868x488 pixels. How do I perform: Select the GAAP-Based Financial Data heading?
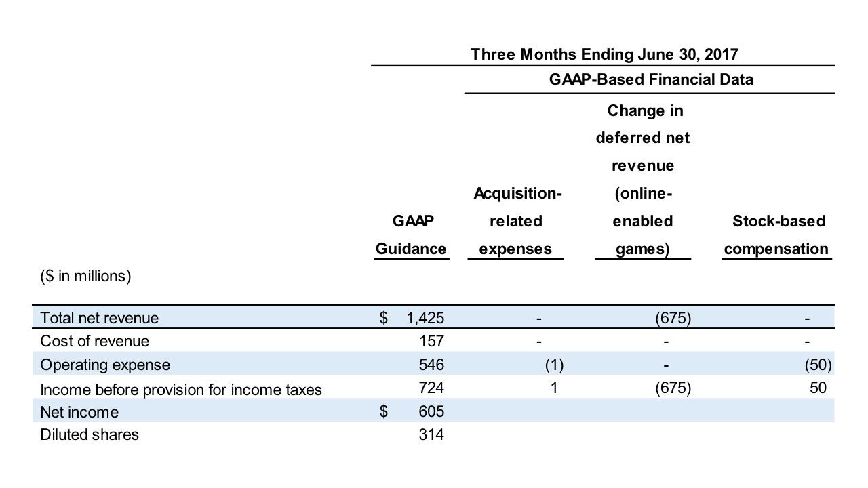click(x=652, y=79)
